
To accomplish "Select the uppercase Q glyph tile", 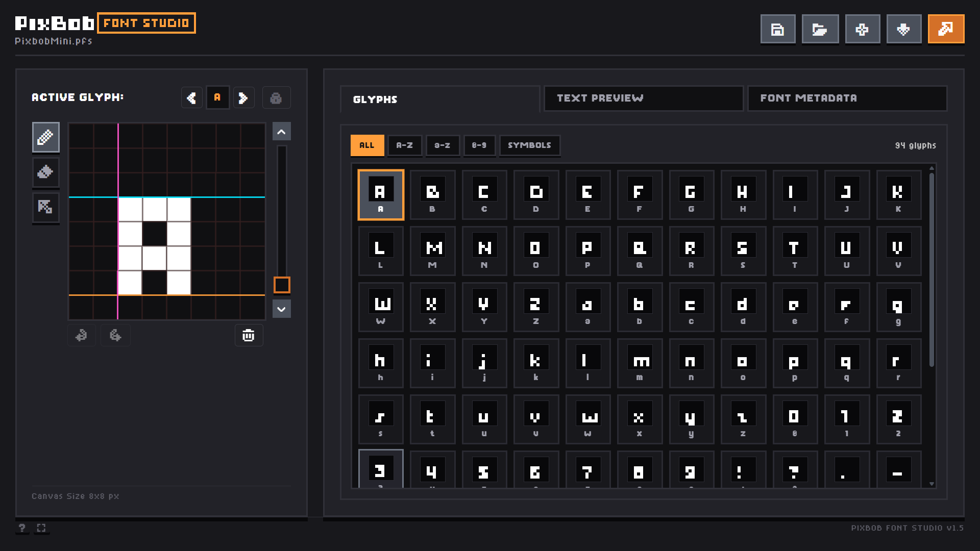I will [640, 251].
